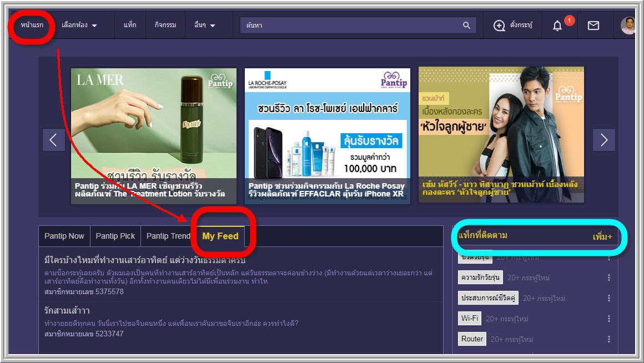
Task: Open options menu for ความรักวัยรุ่น tag
Action: click(x=608, y=278)
